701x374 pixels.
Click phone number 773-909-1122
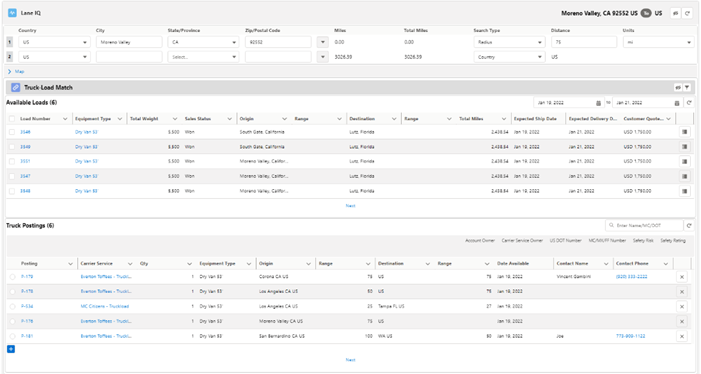[x=630, y=336]
